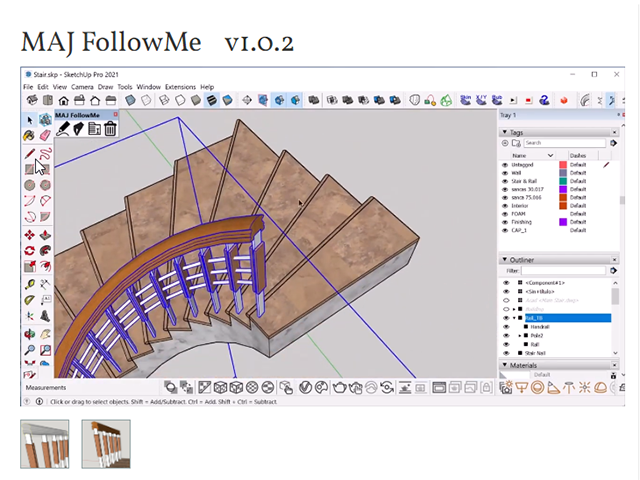This screenshot has width=640, height=480.
Task: Open the Edit menu
Action: (x=43, y=87)
